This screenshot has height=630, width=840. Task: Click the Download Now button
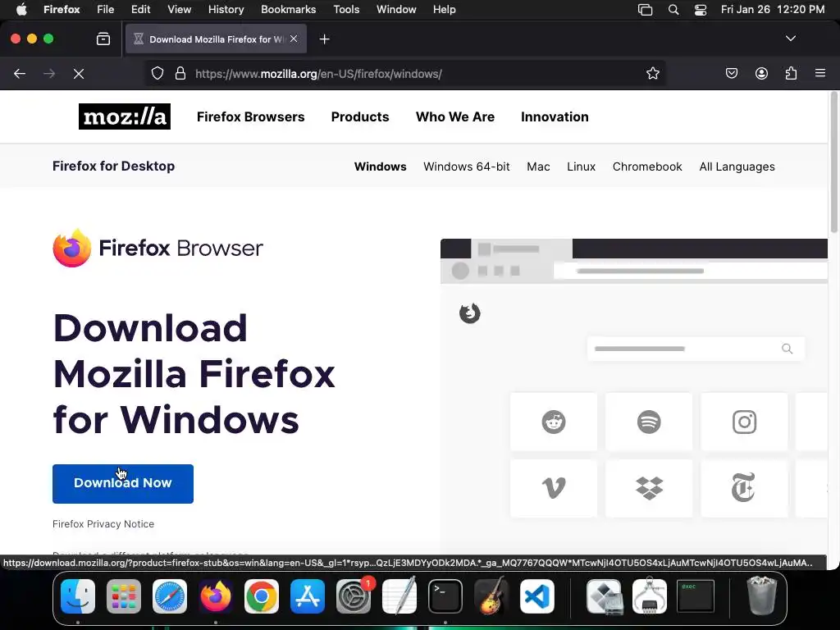pos(123,484)
